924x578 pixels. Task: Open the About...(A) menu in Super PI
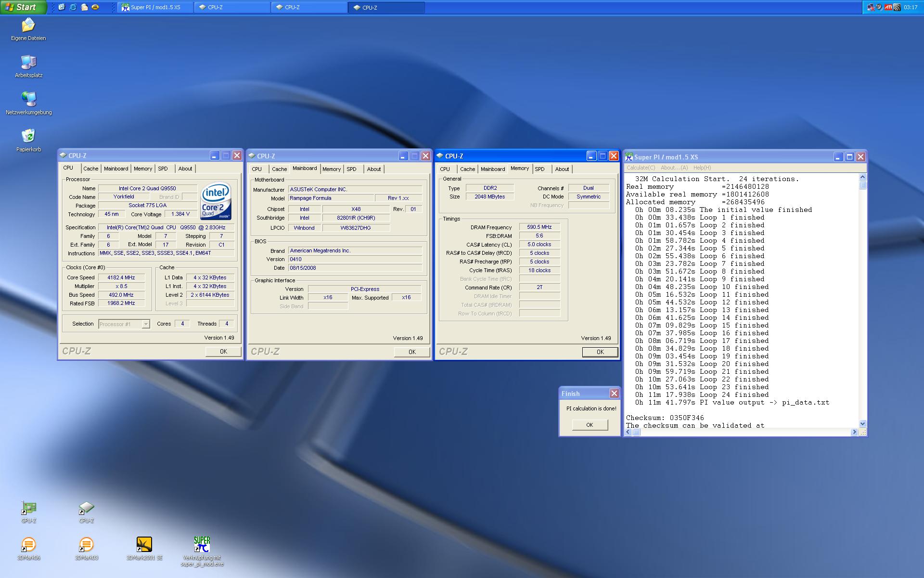click(x=674, y=168)
